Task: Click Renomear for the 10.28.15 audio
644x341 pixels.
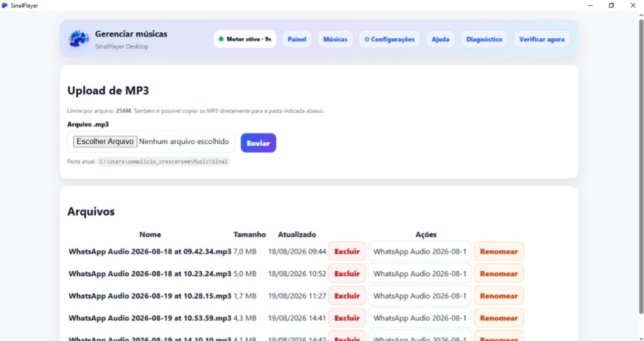Action: pos(499,296)
